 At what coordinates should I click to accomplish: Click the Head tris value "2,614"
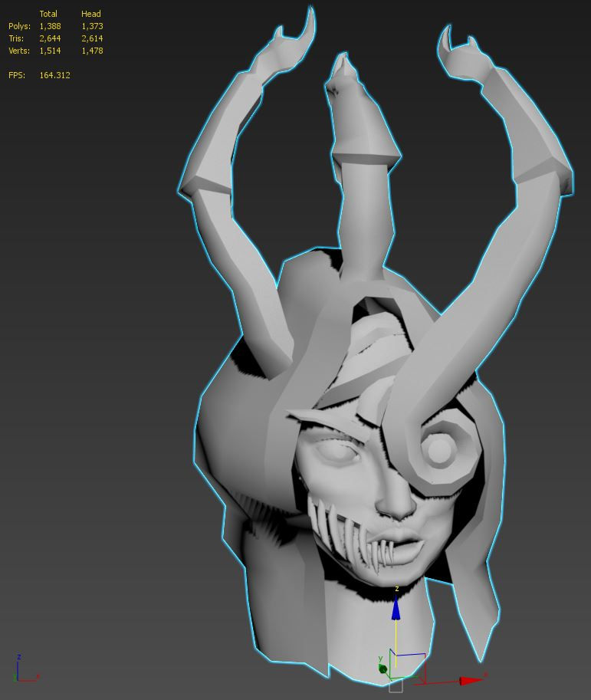pyautogui.click(x=92, y=38)
